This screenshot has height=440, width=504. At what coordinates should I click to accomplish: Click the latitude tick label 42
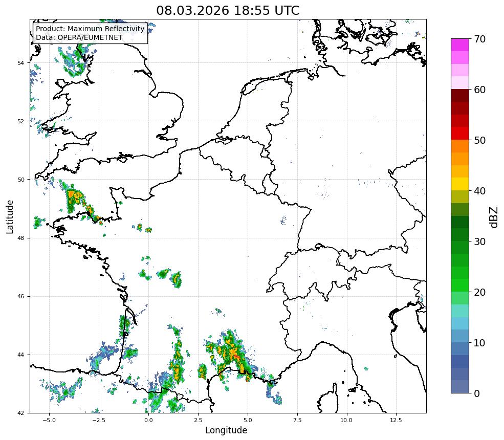20,413
